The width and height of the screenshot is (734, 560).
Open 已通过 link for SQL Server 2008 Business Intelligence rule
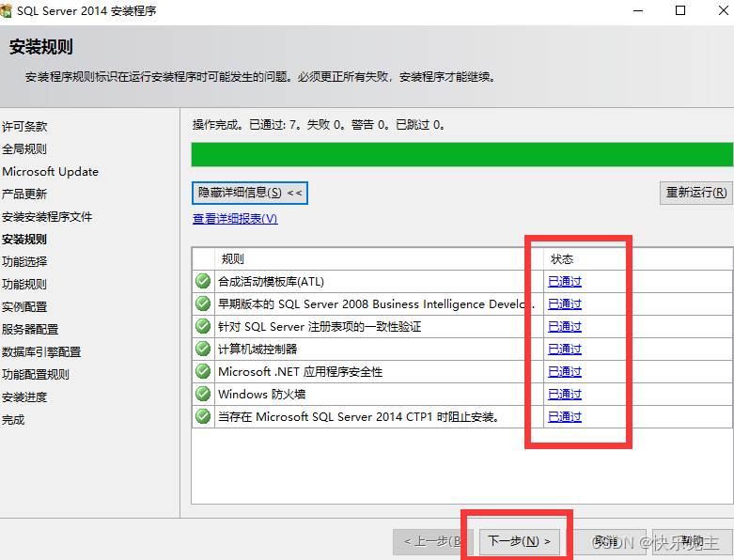coord(565,304)
